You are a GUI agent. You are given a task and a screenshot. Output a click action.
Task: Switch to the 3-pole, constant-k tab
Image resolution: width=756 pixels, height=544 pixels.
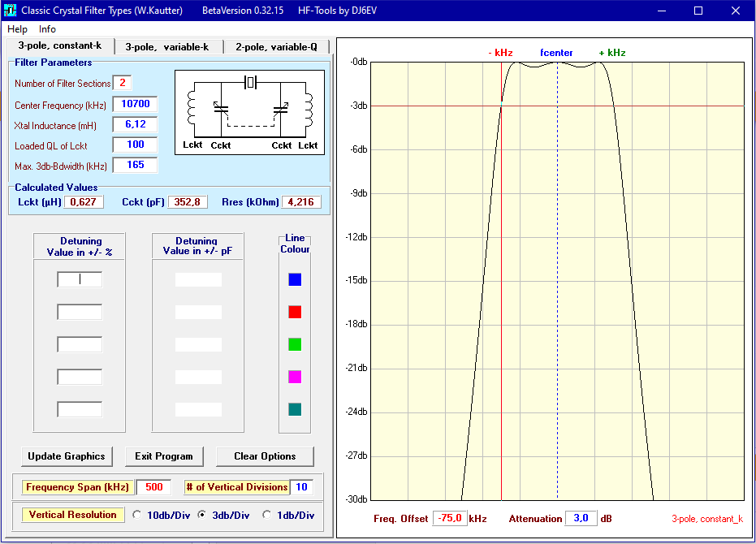(x=60, y=45)
